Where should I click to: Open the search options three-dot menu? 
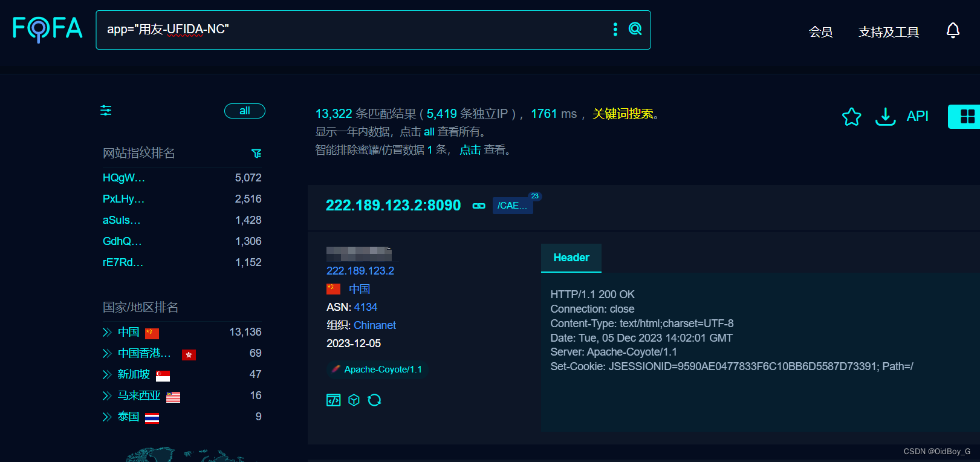(615, 29)
